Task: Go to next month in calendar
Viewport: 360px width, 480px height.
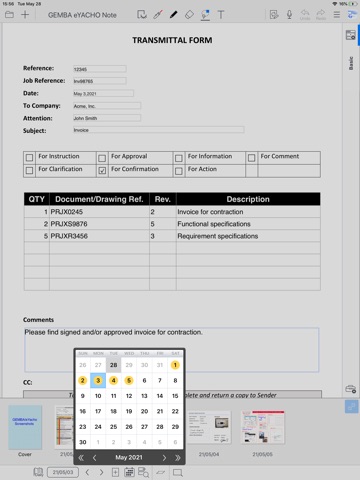Action: pos(164,458)
